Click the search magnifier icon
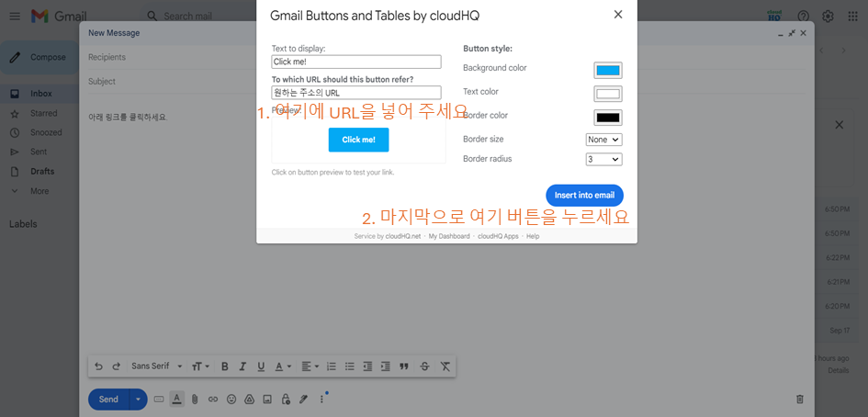 [152, 16]
